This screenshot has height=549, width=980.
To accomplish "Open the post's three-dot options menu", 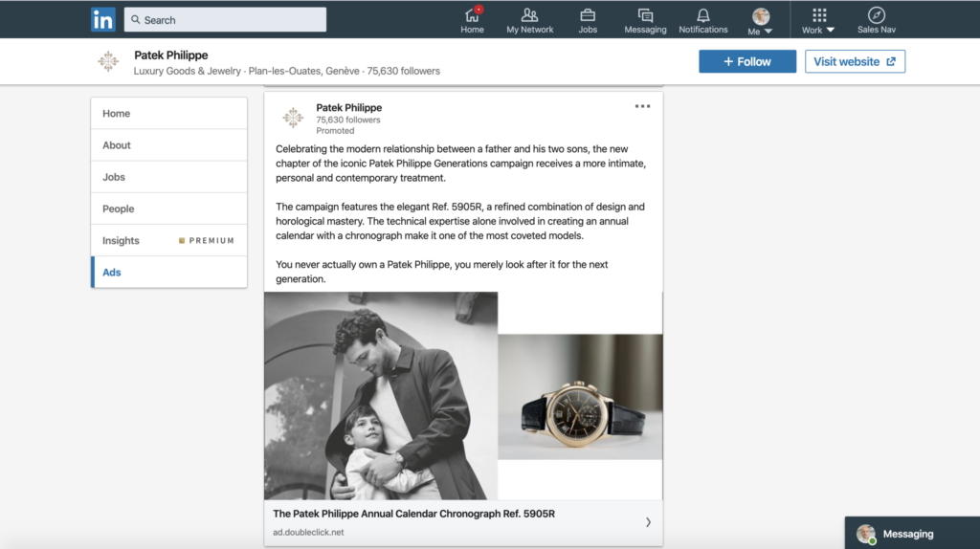I will 642,106.
